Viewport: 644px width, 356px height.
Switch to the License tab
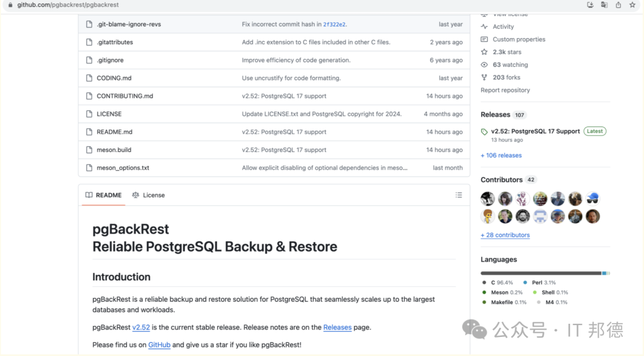pyautogui.click(x=148, y=195)
